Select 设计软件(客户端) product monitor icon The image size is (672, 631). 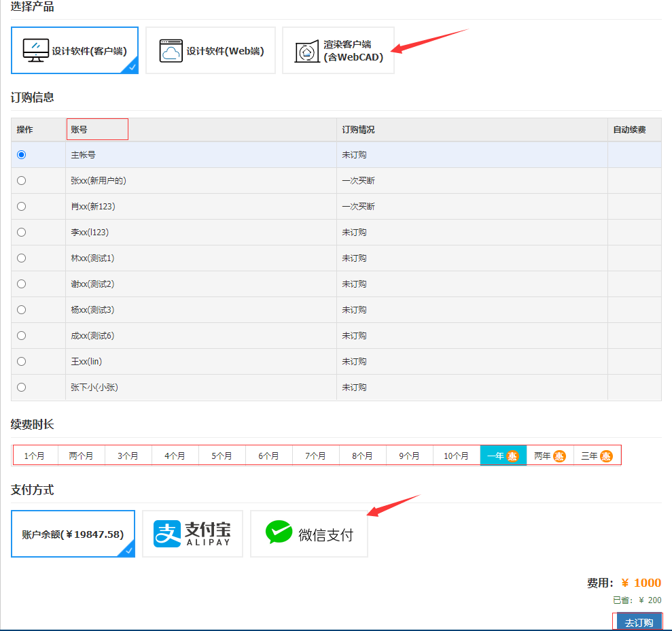[x=36, y=50]
